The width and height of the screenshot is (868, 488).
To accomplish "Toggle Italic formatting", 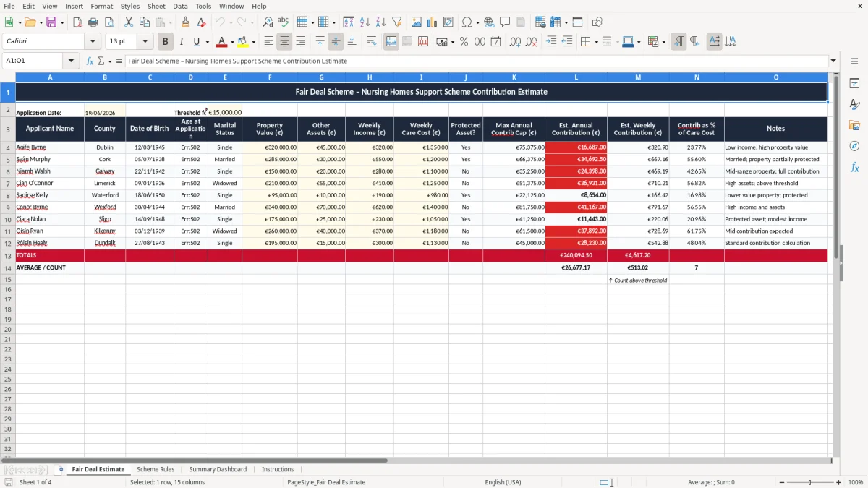I will [x=181, y=42].
